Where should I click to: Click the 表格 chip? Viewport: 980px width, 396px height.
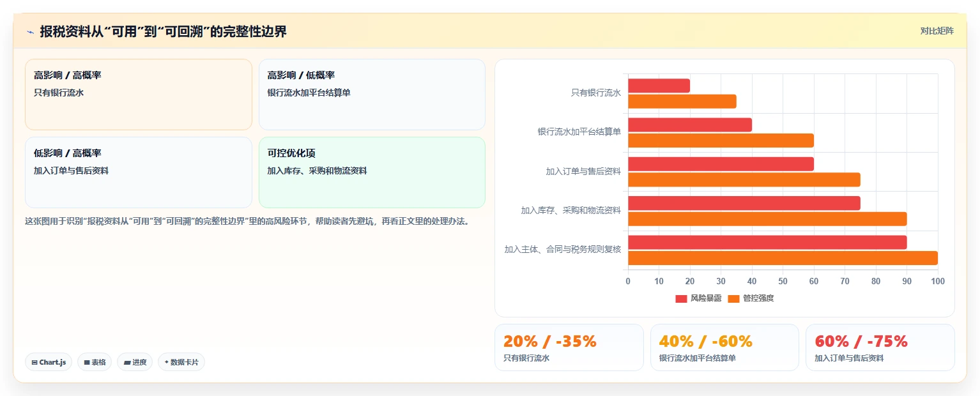pyautogui.click(x=95, y=362)
